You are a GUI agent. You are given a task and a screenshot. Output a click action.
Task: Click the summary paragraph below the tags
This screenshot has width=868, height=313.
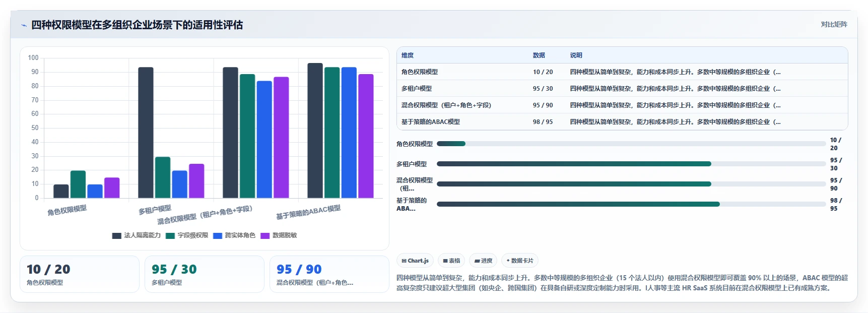click(x=622, y=283)
